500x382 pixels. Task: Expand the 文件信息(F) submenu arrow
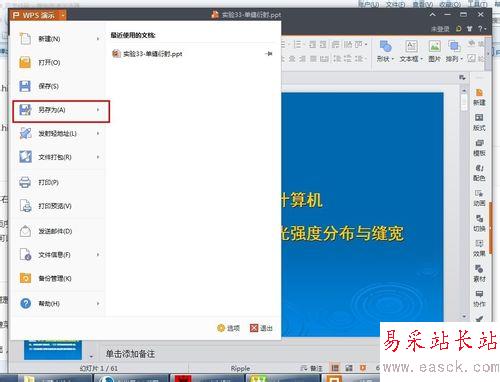98,255
